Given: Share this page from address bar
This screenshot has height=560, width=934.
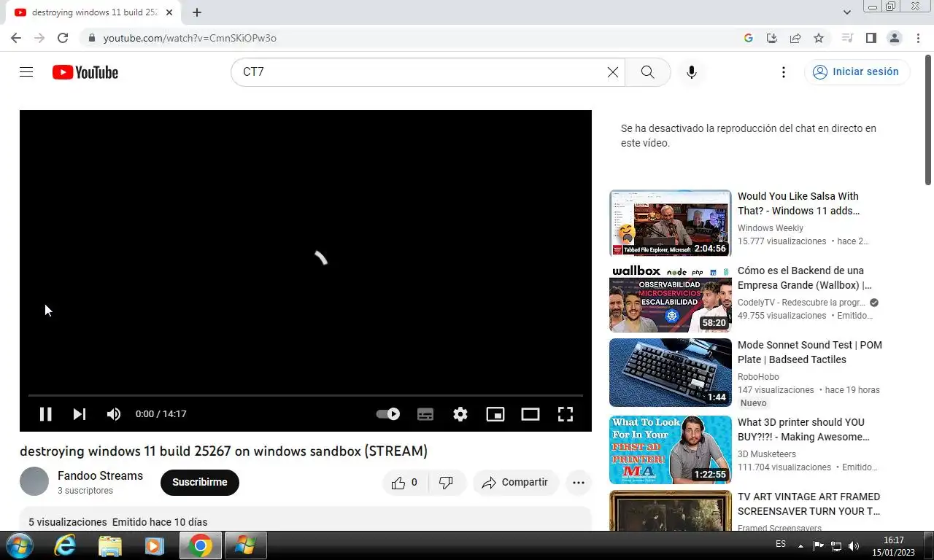Looking at the screenshot, I should [795, 38].
